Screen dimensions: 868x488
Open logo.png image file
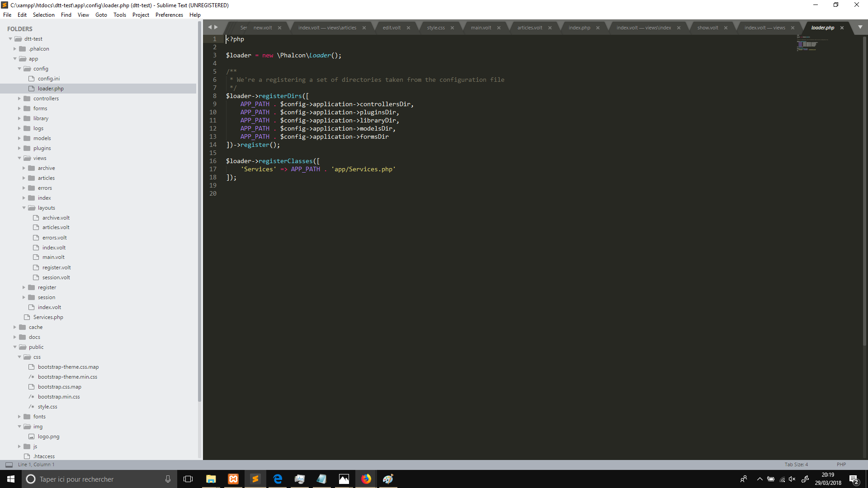coord(48,436)
